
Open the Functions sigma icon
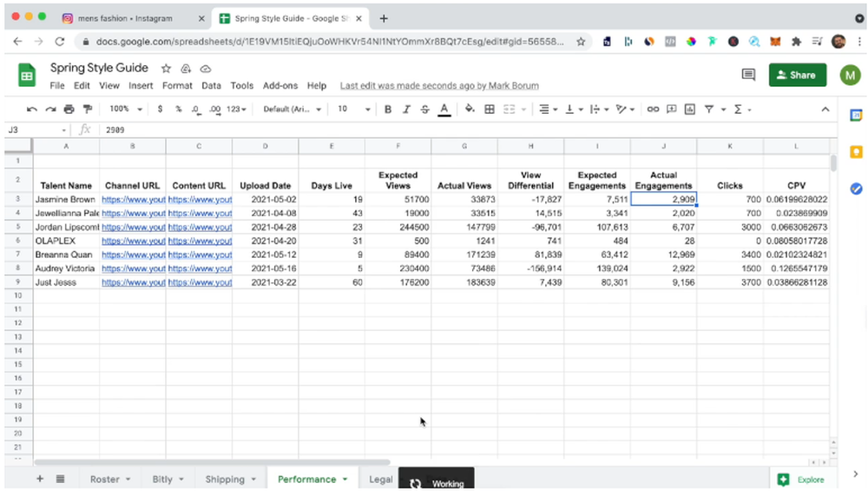pyautogui.click(x=738, y=109)
